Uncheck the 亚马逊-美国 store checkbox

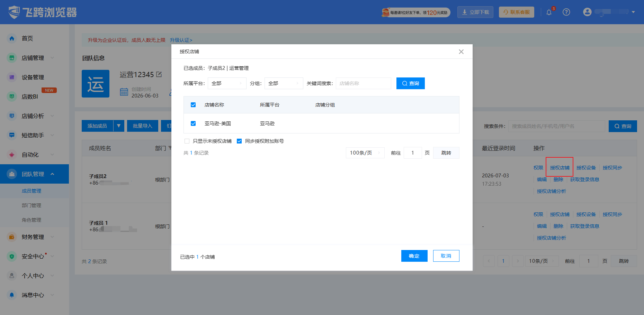click(193, 123)
